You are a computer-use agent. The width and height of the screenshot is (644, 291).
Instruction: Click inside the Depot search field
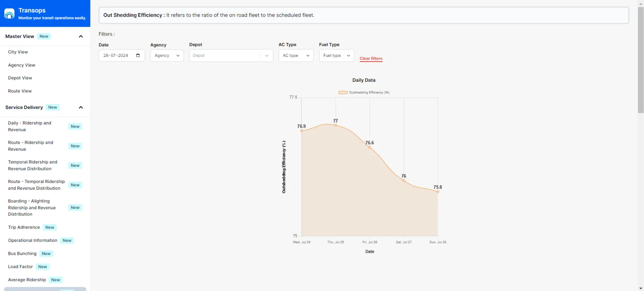225,56
